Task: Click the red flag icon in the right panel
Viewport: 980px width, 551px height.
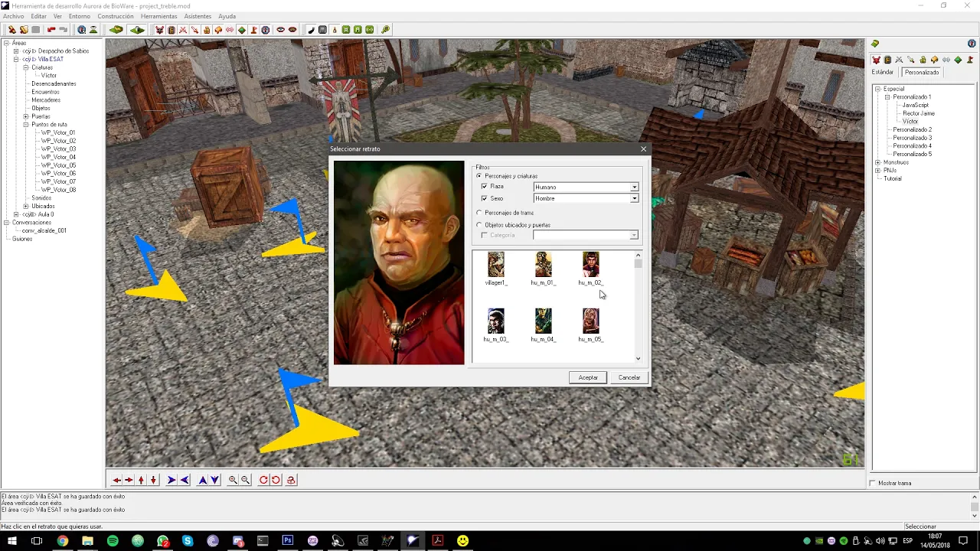Action: point(970,60)
